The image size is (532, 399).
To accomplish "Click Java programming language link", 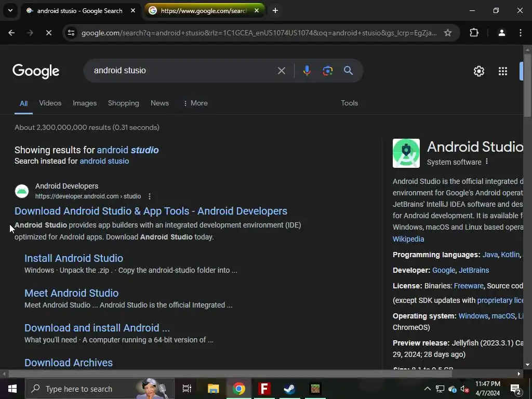I will click(x=490, y=255).
